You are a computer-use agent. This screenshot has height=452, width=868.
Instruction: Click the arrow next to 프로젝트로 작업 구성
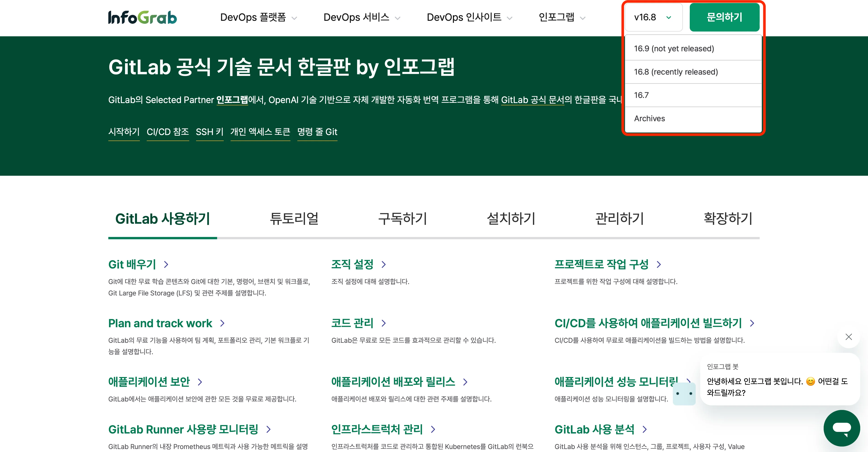tap(659, 265)
